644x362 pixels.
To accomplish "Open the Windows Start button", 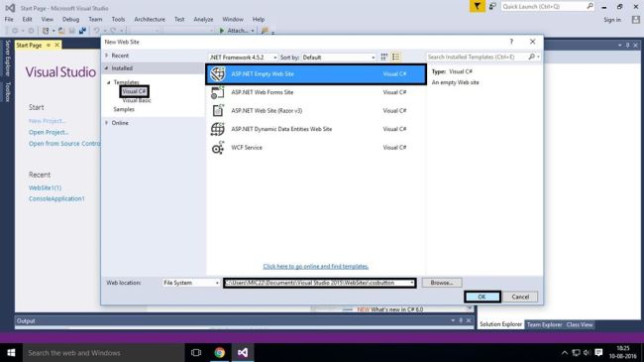I will click(11, 352).
